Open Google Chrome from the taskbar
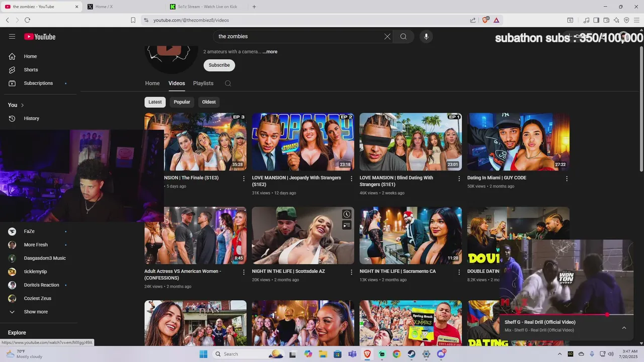This screenshot has width=644, height=362. pyautogui.click(x=396, y=354)
